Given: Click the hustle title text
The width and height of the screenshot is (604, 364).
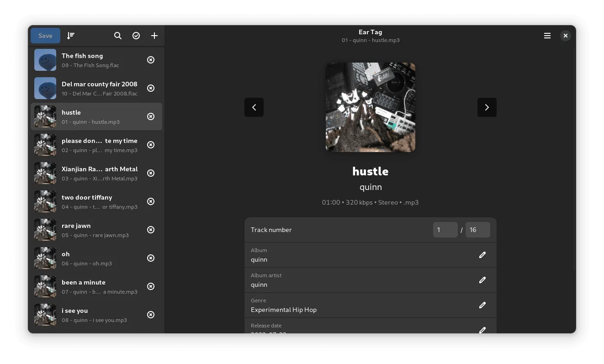Looking at the screenshot, I should coord(370,171).
